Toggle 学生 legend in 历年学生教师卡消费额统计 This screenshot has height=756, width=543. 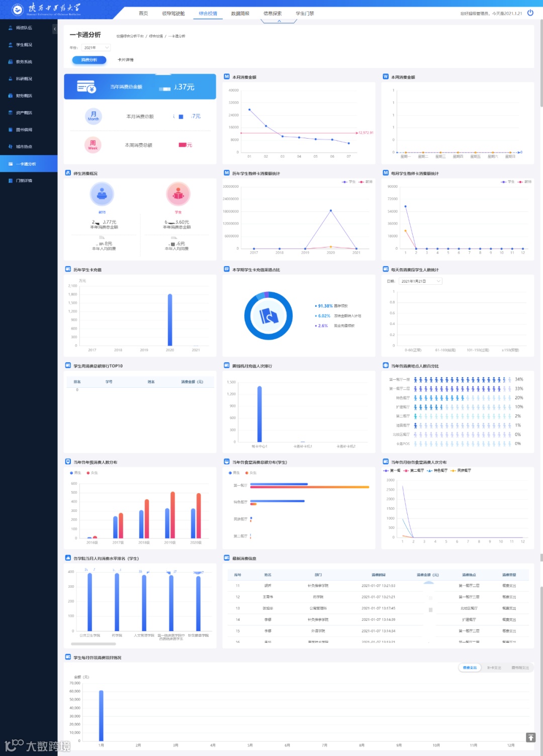pyautogui.click(x=348, y=182)
